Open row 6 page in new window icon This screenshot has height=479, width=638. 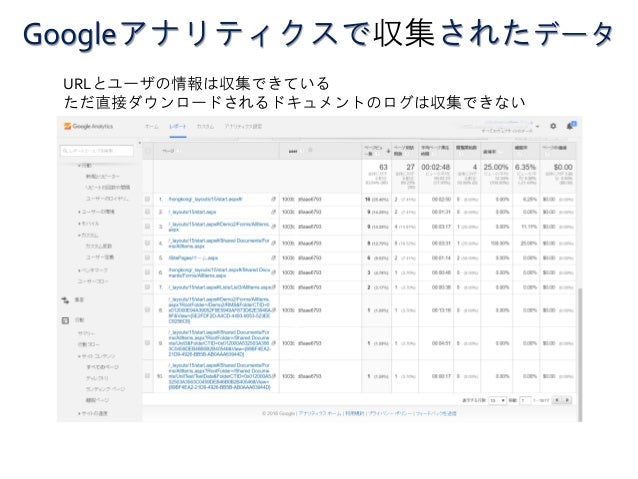[274, 273]
